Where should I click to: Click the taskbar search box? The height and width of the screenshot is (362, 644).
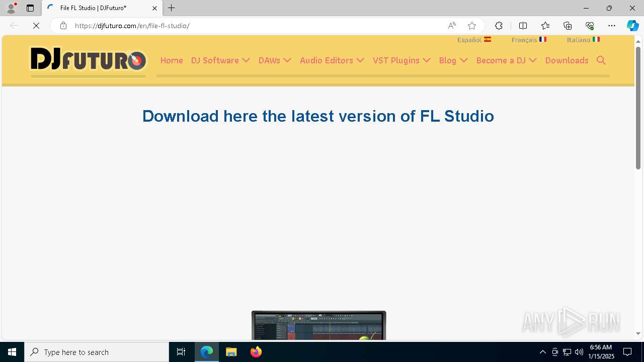(97, 352)
